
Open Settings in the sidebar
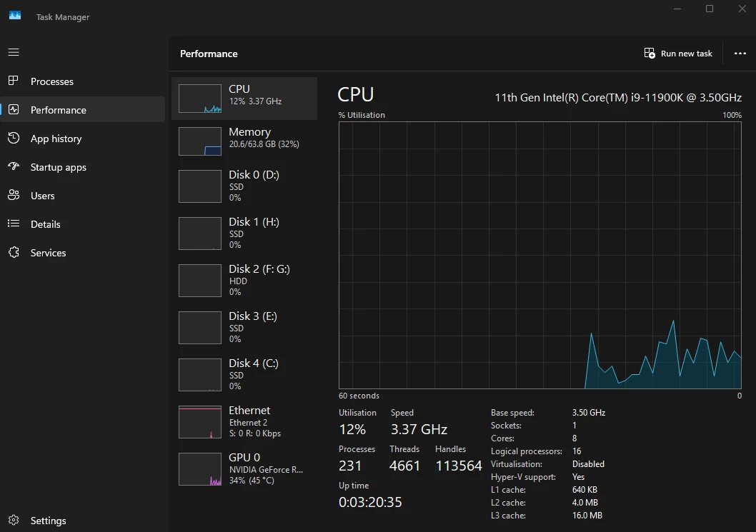click(48, 521)
